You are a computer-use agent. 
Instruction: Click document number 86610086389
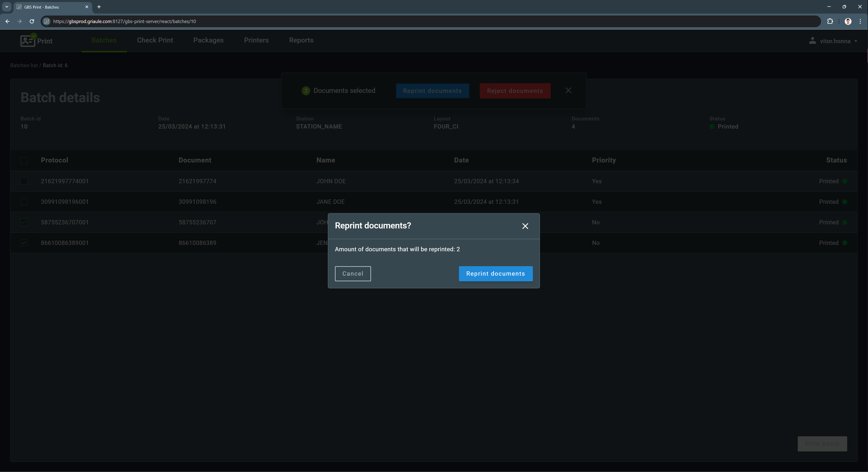(198, 243)
